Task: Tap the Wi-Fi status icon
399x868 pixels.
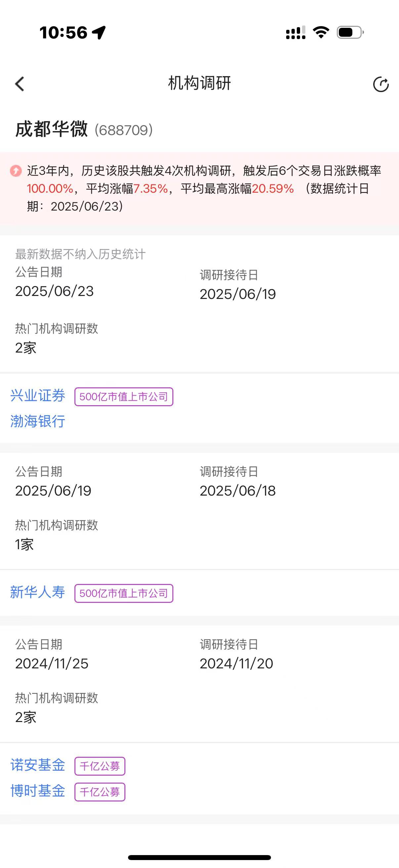Action: [x=321, y=32]
